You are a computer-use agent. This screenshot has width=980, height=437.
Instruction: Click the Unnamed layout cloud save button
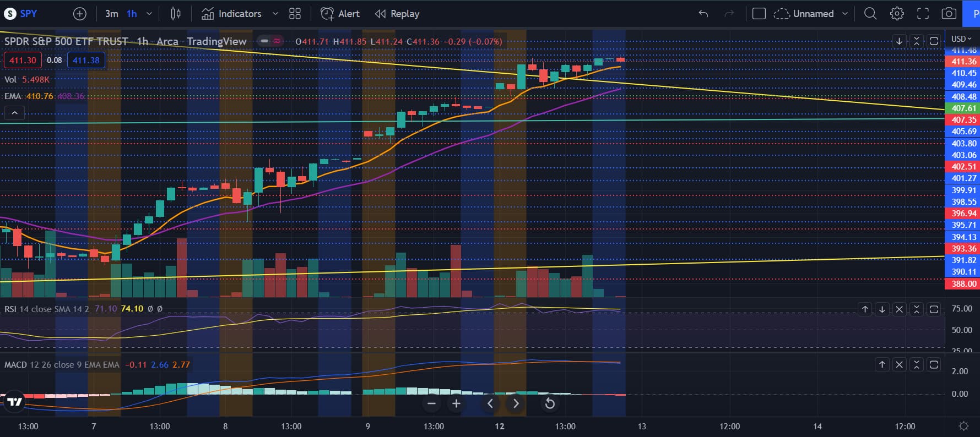804,14
